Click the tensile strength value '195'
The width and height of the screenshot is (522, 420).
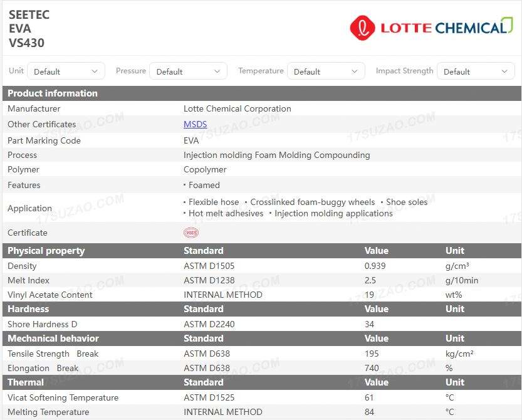click(372, 354)
